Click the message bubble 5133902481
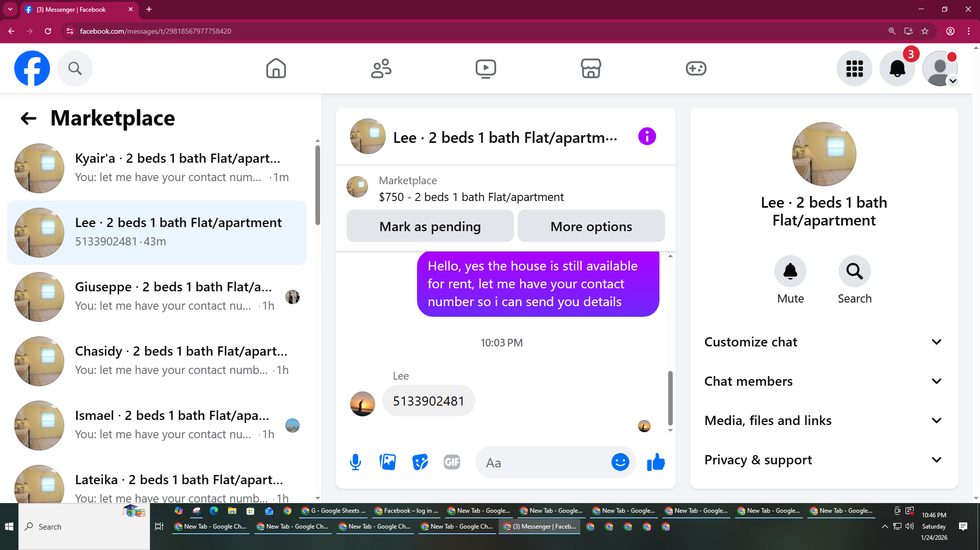980x550 pixels. tap(429, 401)
